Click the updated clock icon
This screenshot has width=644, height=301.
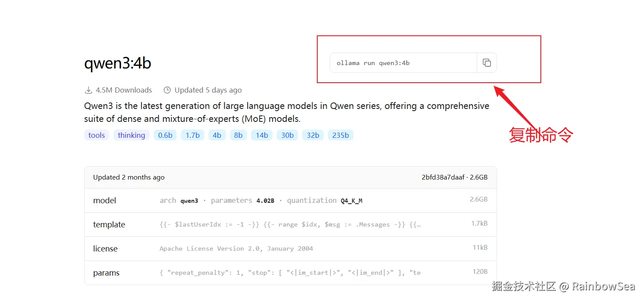point(167,90)
